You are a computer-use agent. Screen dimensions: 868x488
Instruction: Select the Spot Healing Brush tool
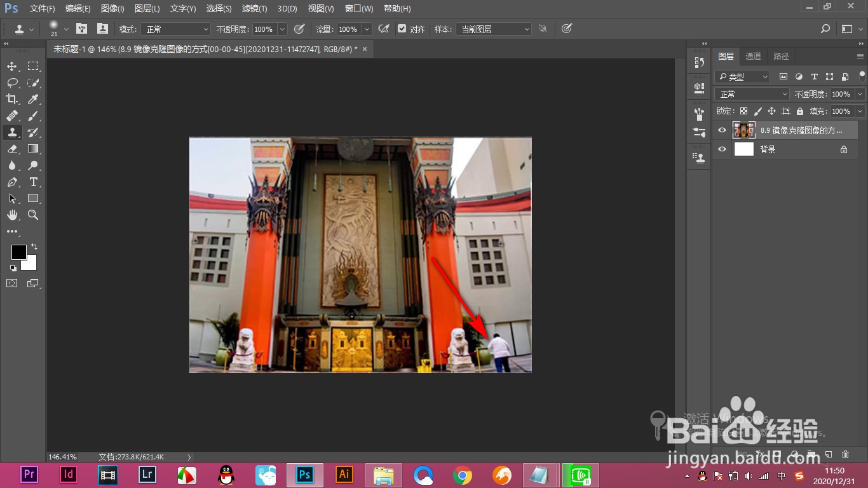click(12, 116)
